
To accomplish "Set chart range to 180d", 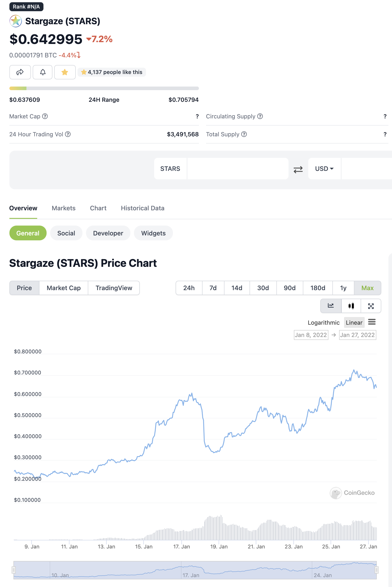I will tap(318, 288).
